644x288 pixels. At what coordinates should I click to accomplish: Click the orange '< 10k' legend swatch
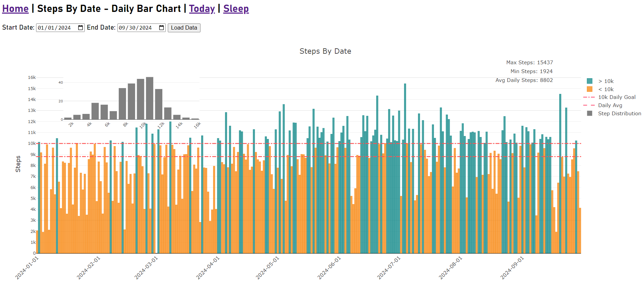[590, 89]
